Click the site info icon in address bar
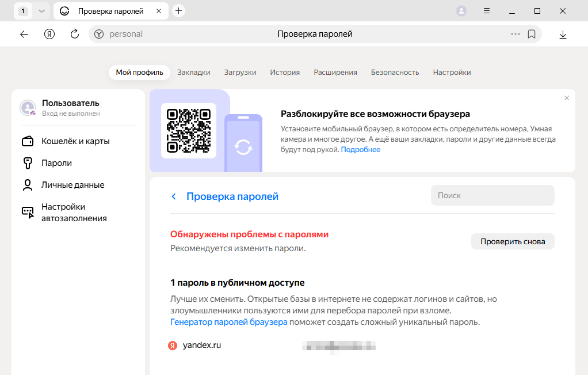This screenshot has width=588, height=375. point(99,34)
